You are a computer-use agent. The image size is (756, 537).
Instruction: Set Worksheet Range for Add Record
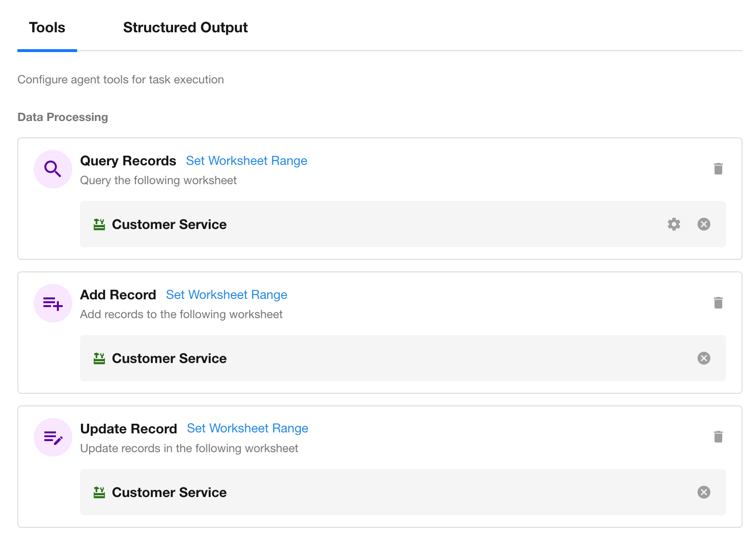[x=226, y=295]
